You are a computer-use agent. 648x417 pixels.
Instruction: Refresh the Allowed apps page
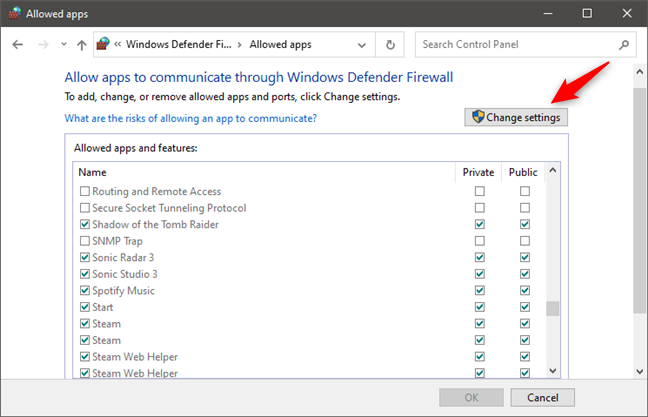click(x=390, y=45)
